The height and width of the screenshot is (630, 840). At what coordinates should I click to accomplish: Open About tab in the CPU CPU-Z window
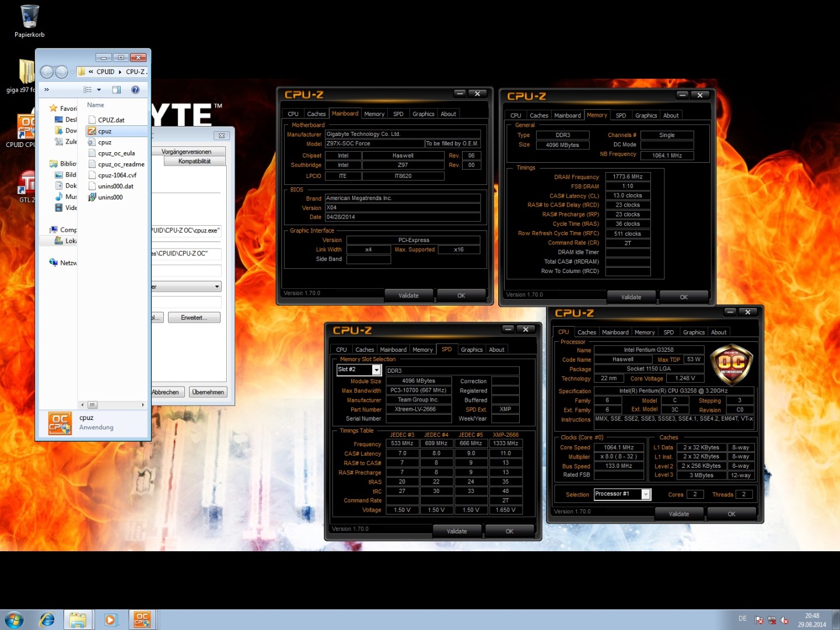coord(719,332)
